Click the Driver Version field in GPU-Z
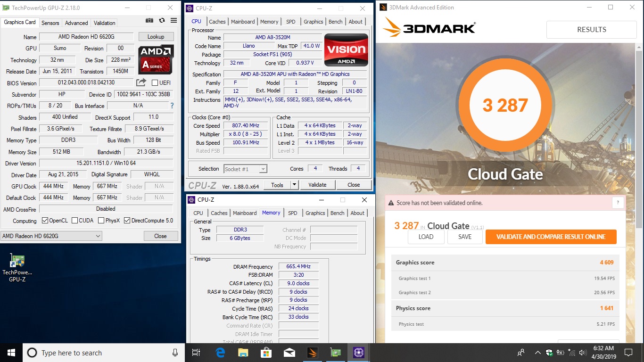 [x=106, y=163]
